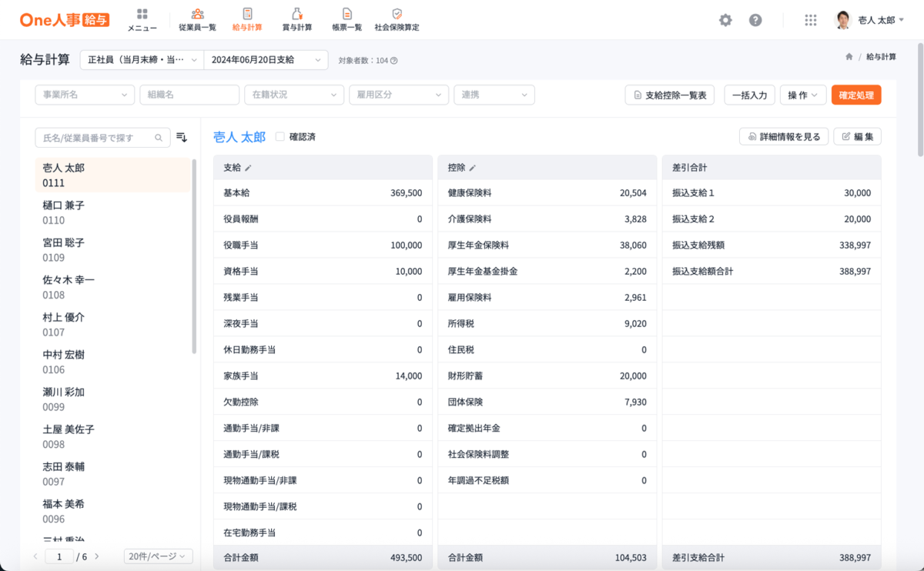924x571 pixels.
Task: Select employee 福本 美希 in list
Action: 112,511
